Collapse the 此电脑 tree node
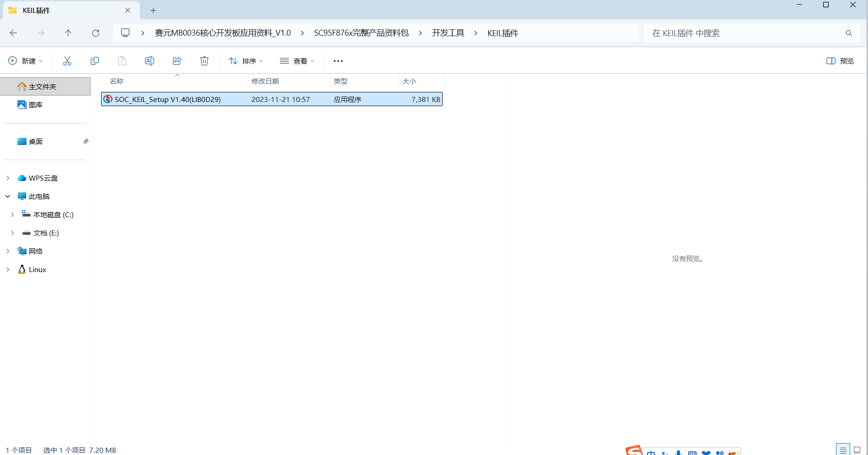Screen dimensions: 868x455 [x=8, y=196]
